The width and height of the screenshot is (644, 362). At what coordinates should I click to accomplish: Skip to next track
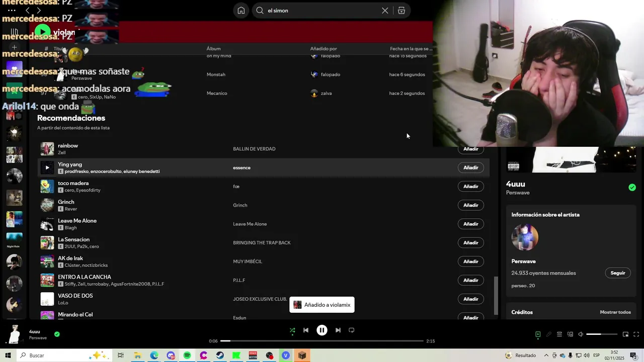click(x=338, y=330)
